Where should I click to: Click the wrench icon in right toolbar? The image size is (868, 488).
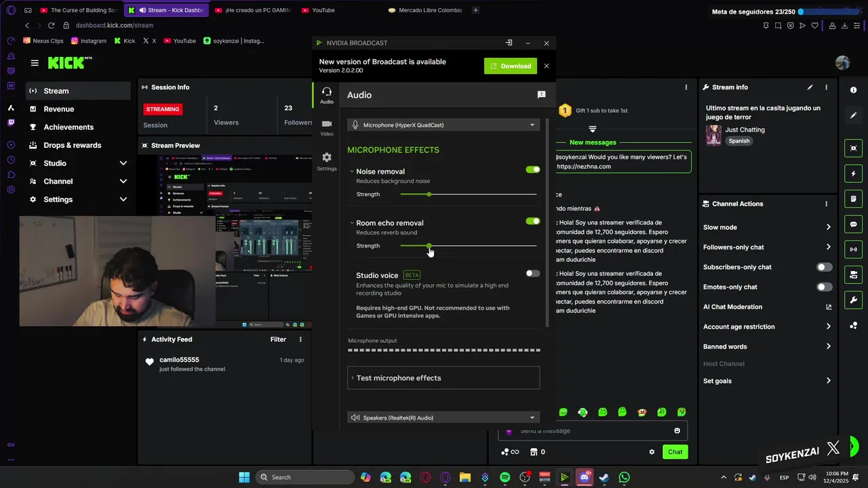(x=853, y=300)
